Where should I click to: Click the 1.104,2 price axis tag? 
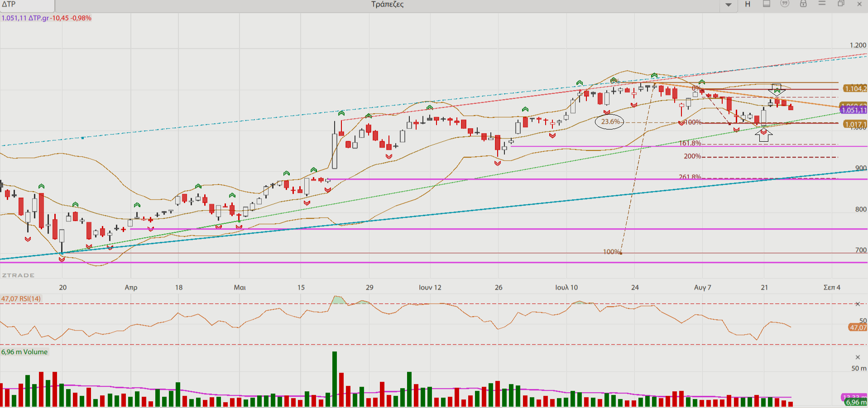855,89
